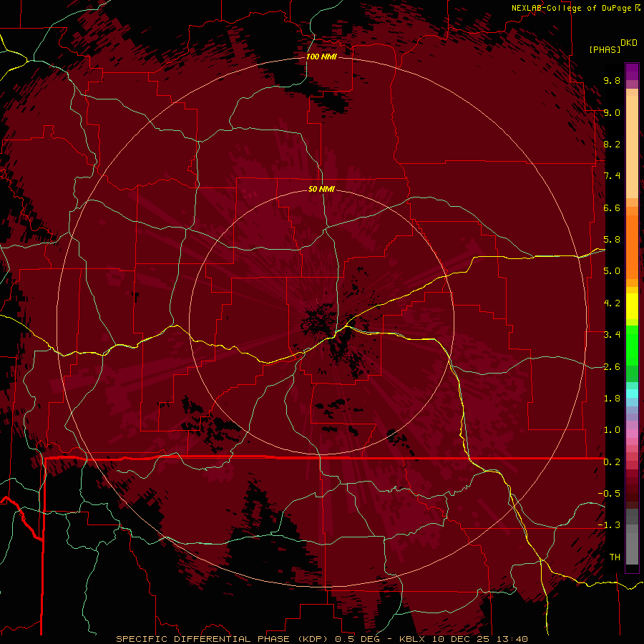Click the yellow segment of the color bar
Viewport: 644px width, 644px height.
[632, 306]
